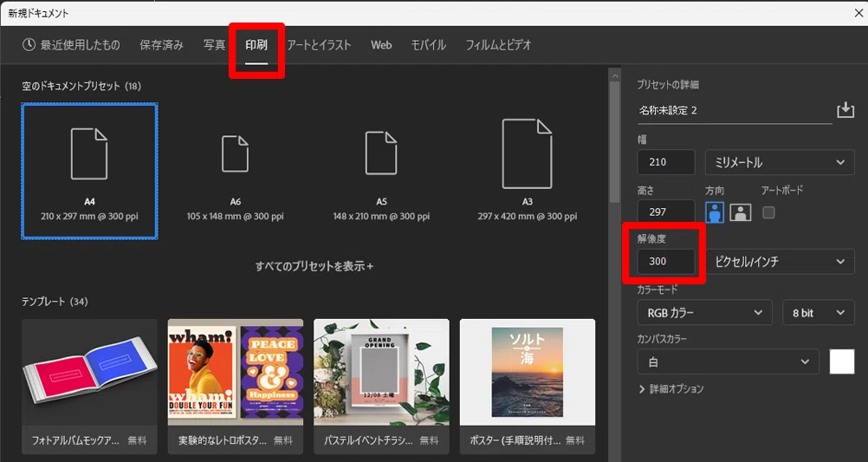Select portrait orientation icon
Viewport: 868px width, 462px height.
tap(715, 212)
